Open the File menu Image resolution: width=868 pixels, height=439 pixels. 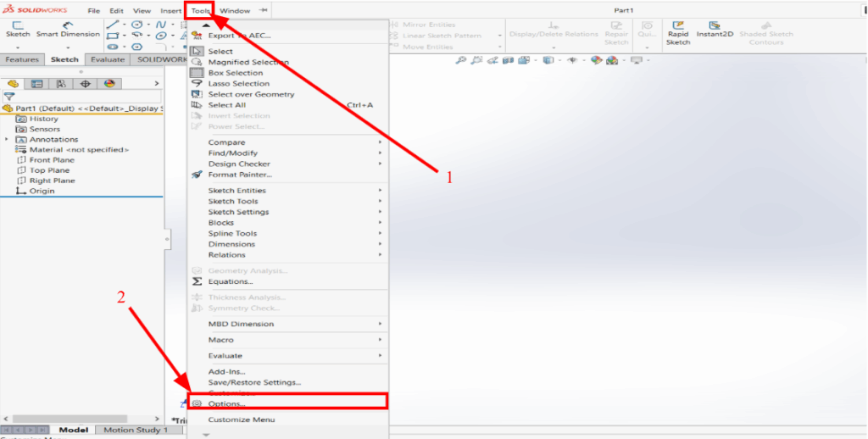tap(93, 10)
